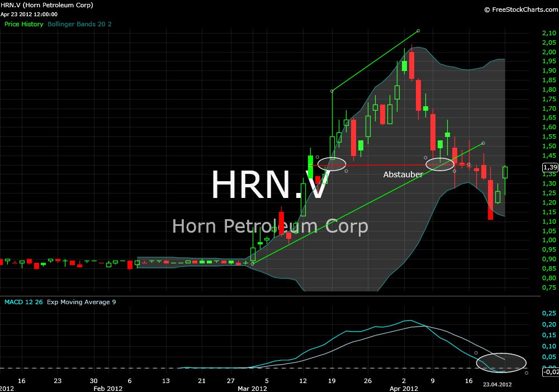Click the 23.04.2012 date label on the time axis

(498, 385)
